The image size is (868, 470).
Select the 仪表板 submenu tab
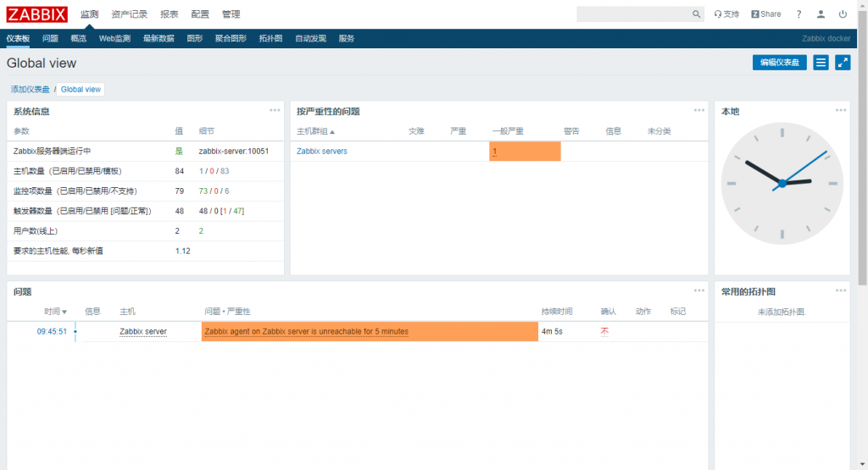(x=18, y=38)
